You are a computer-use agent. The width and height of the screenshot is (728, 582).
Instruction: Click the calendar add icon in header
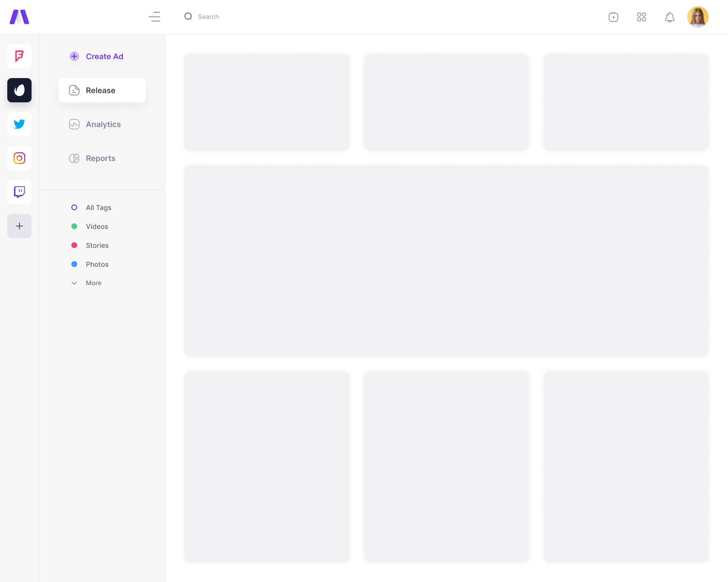click(x=613, y=17)
